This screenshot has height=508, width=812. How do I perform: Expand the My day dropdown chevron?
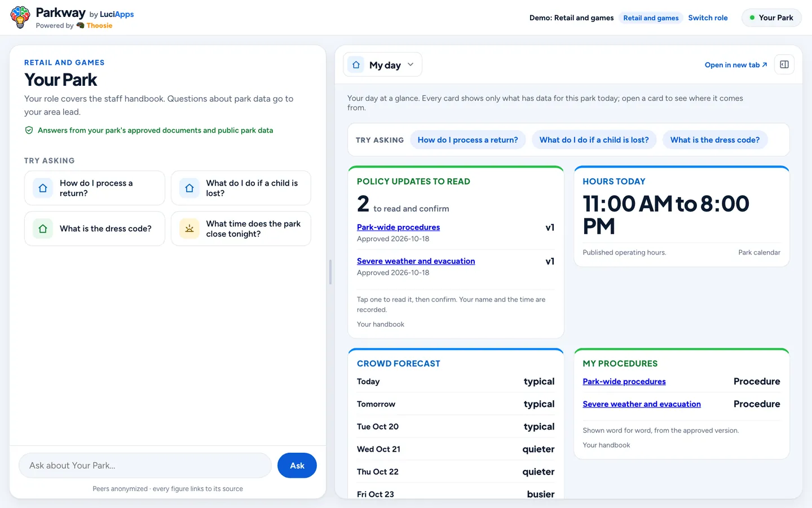(x=411, y=64)
